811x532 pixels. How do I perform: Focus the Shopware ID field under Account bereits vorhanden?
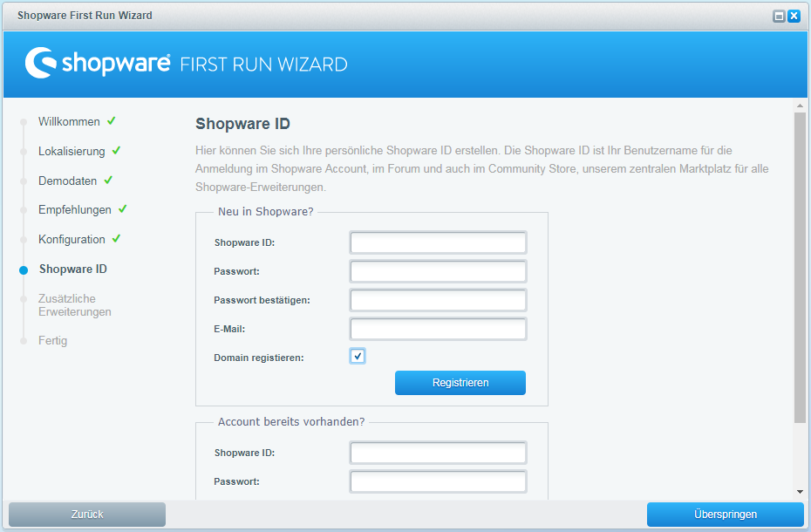click(438, 453)
